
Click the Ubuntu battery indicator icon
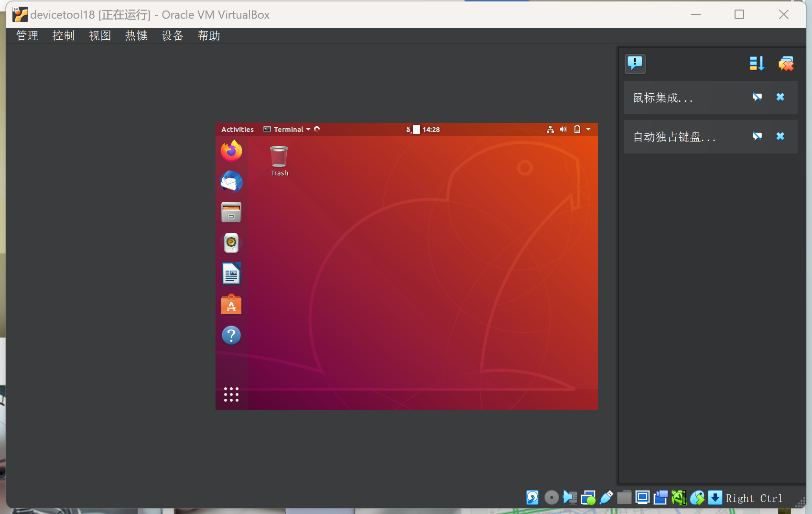click(x=577, y=130)
